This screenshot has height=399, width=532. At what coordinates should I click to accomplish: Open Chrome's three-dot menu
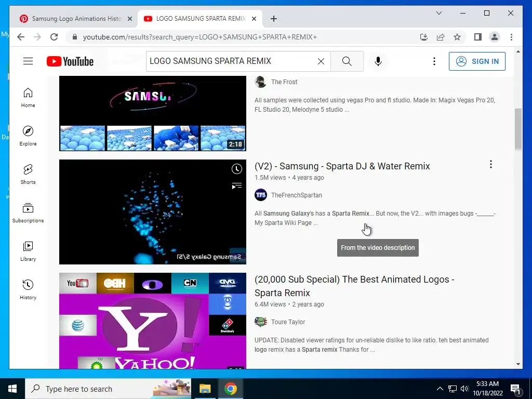pyautogui.click(x=511, y=37)
